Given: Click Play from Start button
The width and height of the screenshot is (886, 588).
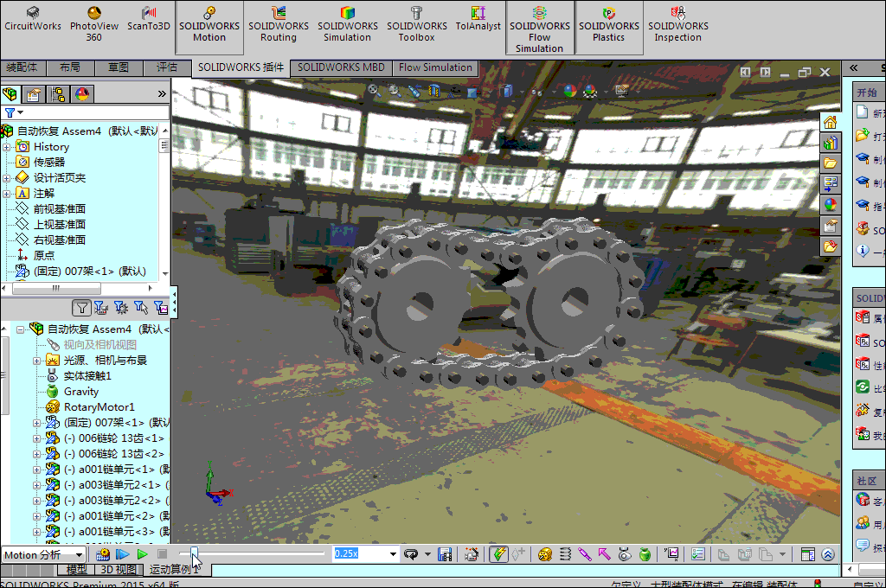Looking at the screenshot, I should point(122,554).
